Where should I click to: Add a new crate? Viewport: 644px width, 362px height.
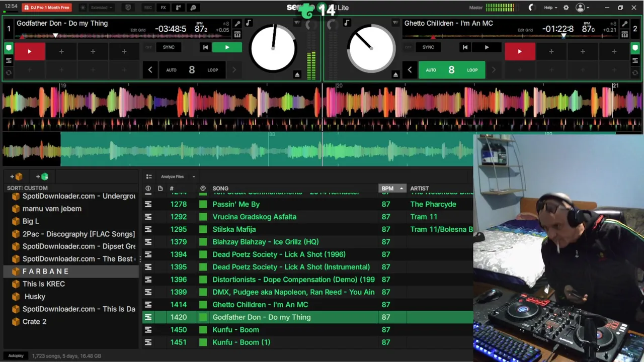pyautogui.click(x=16, y=176)
